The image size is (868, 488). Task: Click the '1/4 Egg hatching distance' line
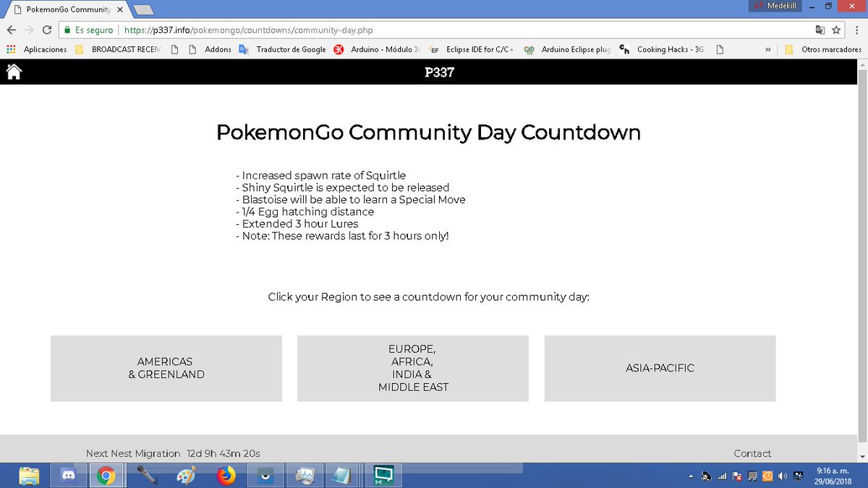click(305, 212)
